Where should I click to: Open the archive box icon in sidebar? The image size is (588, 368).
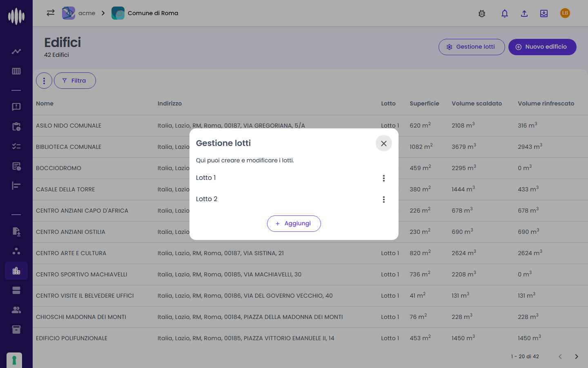point(16,330)
